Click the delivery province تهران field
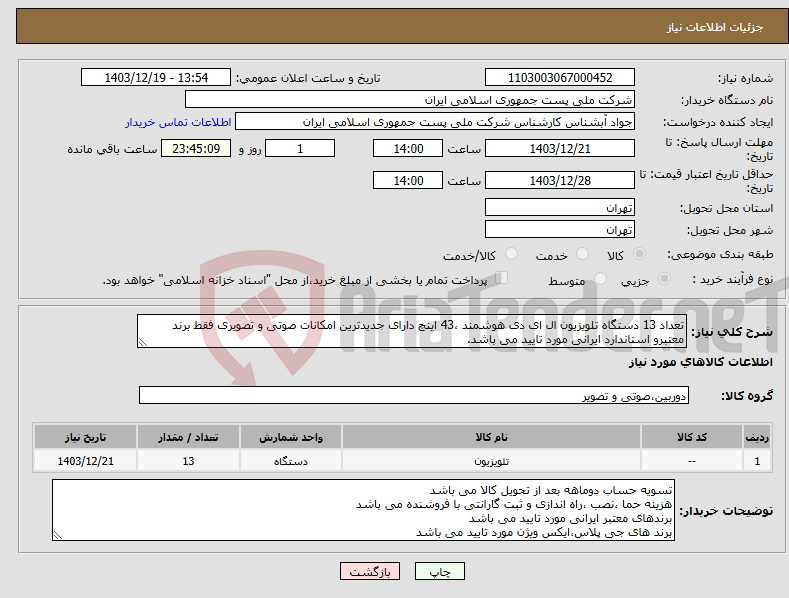The width and height of the screenshot is (789, 598). 560,207
